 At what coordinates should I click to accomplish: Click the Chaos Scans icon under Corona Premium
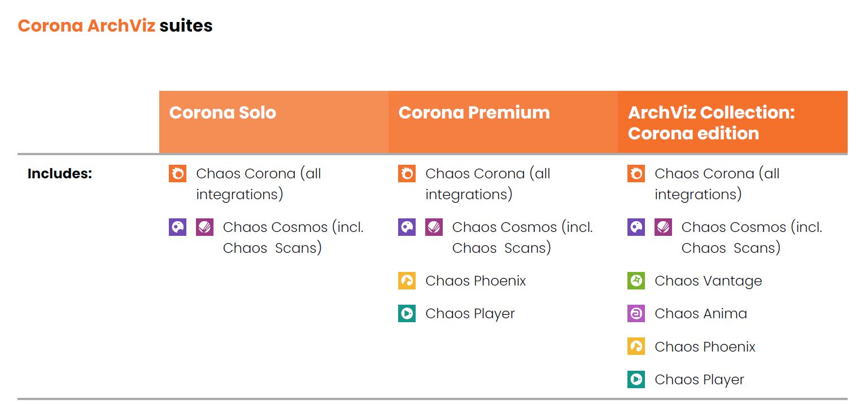pos(434,227)
